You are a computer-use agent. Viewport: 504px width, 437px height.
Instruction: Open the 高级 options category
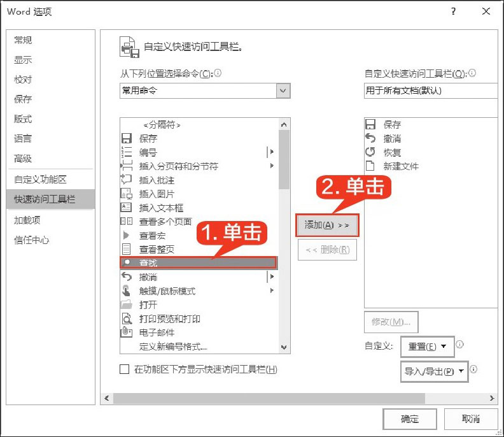click(23, 159)
